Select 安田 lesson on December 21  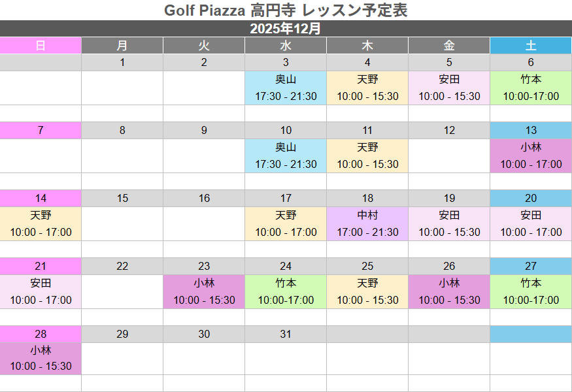pyautogui.click(x=41, y=292)
